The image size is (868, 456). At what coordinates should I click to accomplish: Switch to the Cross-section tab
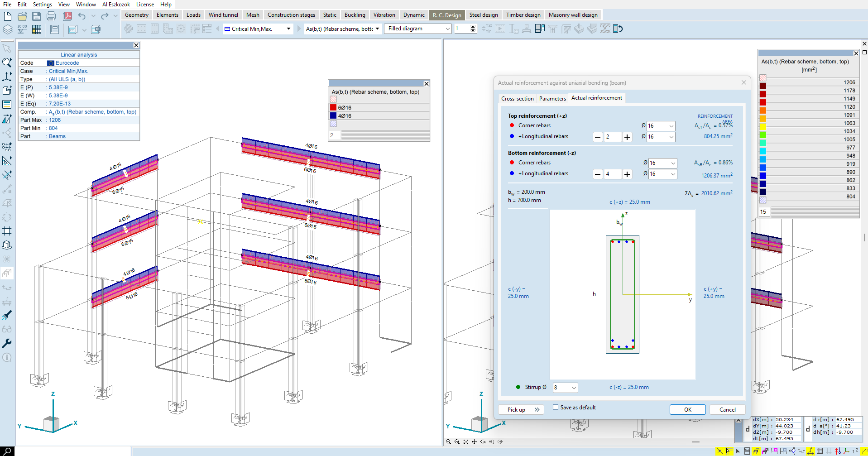[x=518, y=98]
